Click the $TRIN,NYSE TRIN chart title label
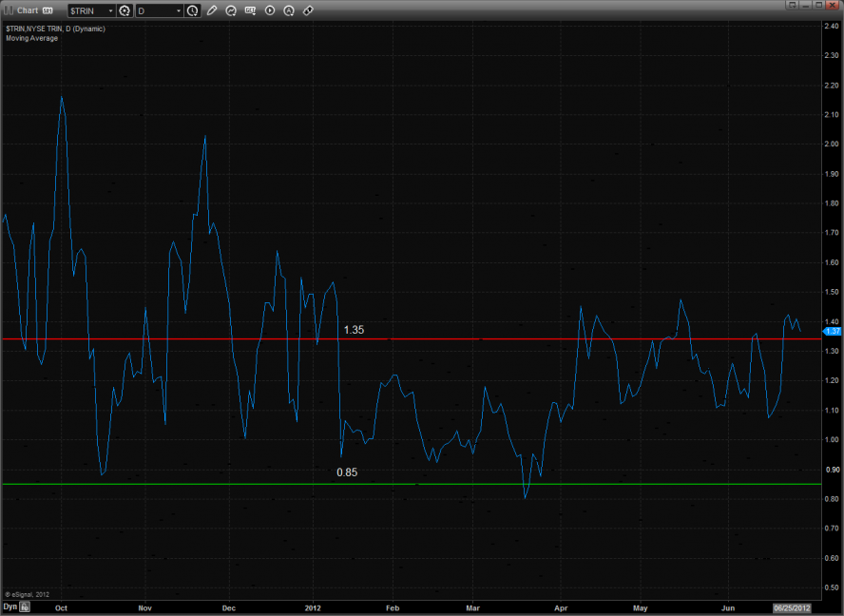 [55, 29]
